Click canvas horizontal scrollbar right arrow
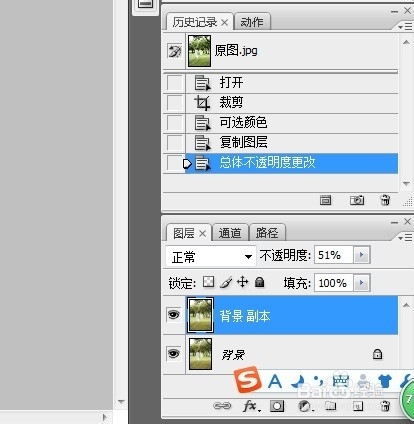 pyautogui.click(x=105, y=417)
